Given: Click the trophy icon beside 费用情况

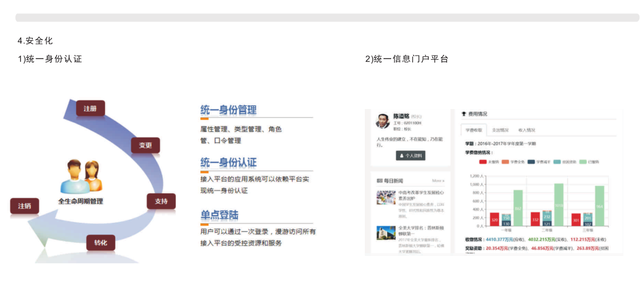Looking at the screenshot, I should tap(464, 114).
